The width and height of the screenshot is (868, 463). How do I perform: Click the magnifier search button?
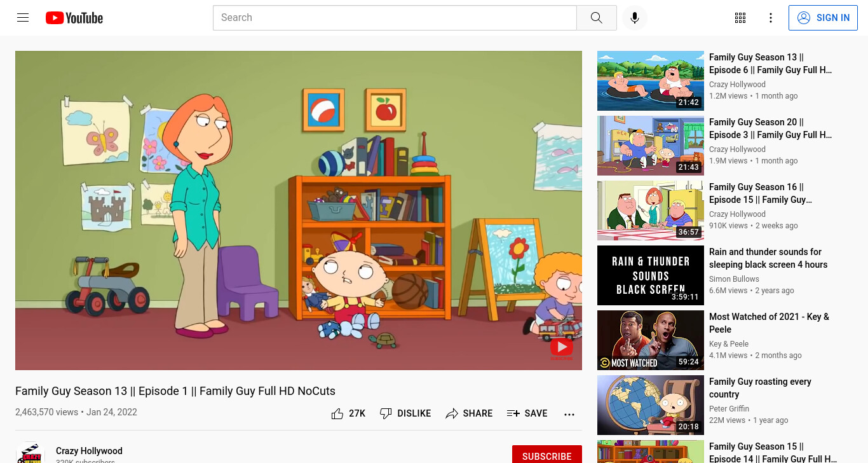[596, 18]
